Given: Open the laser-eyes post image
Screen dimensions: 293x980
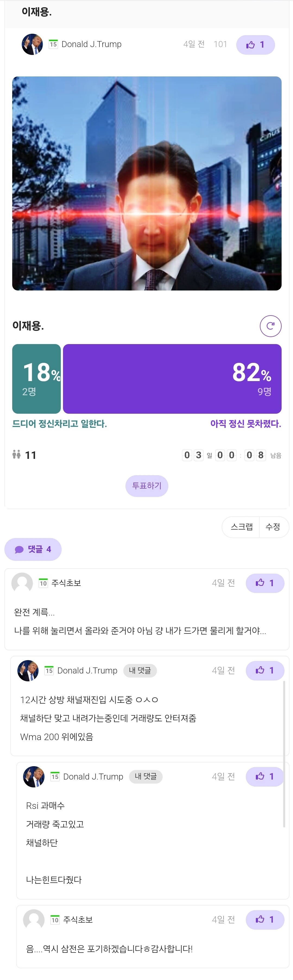Looking at the screenshot, I should pyautogui.click(x=147, y=183).
